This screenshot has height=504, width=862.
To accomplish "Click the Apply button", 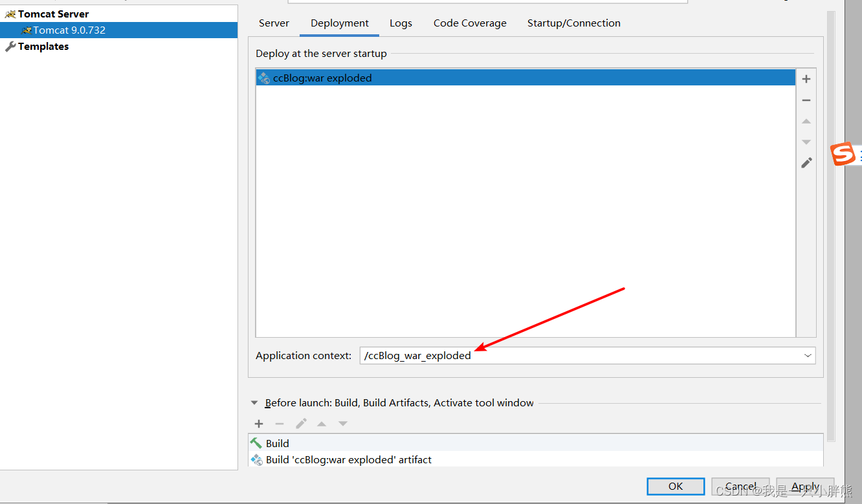I will (806, 487).
